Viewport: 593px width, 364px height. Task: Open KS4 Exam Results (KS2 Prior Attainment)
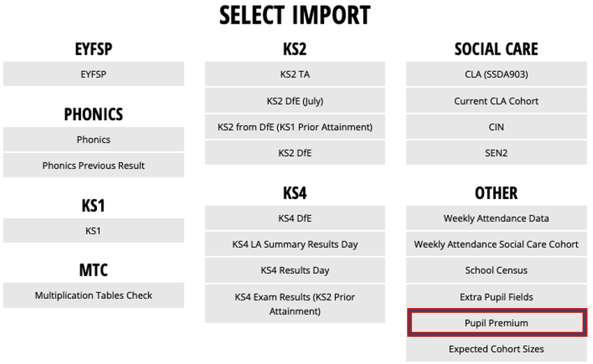[295, 304]
